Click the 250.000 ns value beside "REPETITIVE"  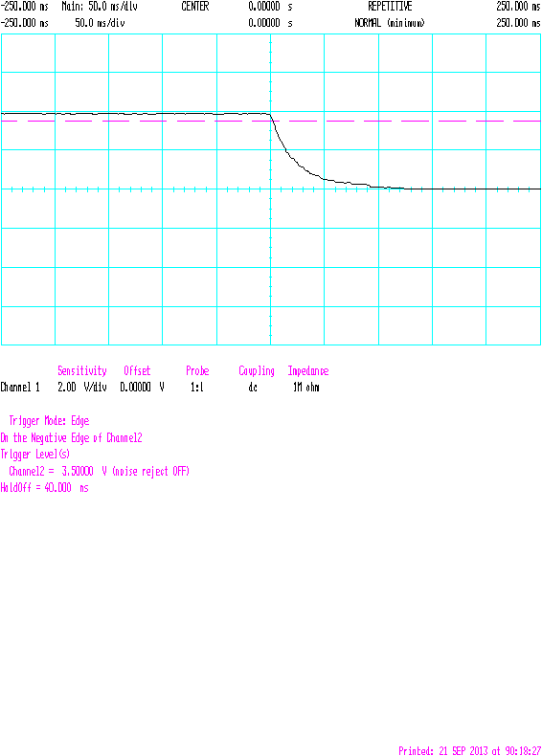tap(518, 7)
